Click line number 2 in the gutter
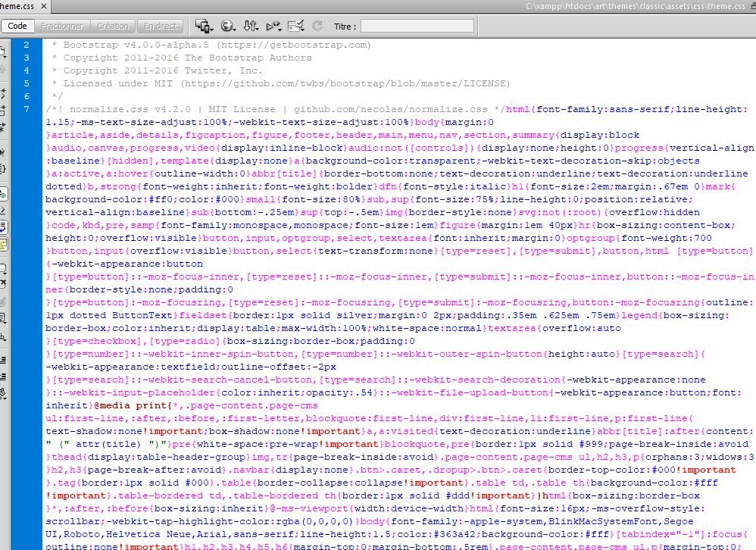 point(27,45)
